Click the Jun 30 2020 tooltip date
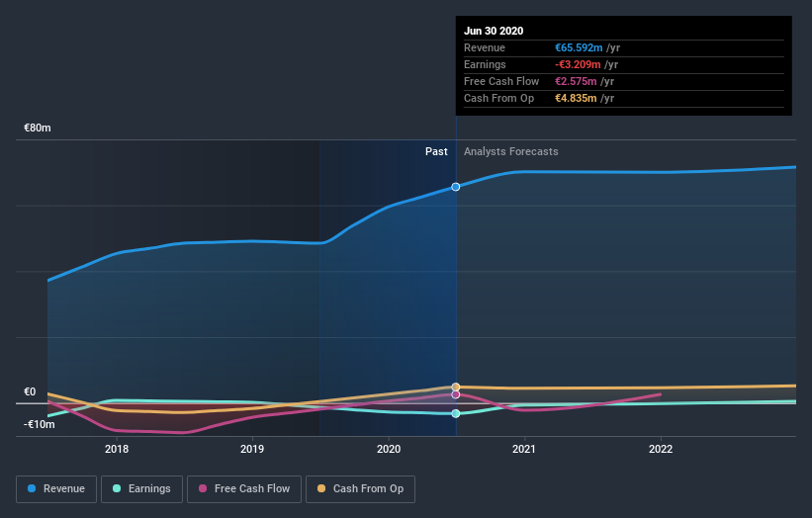 tap(494, 31)
